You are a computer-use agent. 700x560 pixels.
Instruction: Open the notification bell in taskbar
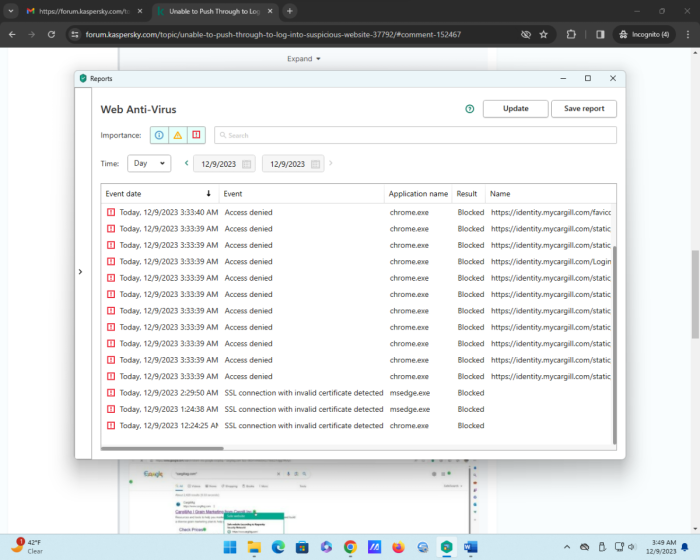(685, 547)
